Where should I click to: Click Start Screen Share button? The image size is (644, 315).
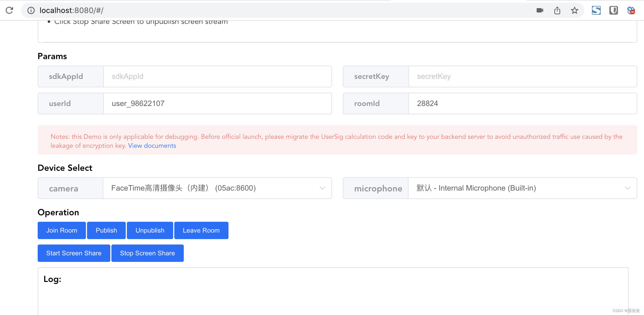click(74, 253)
